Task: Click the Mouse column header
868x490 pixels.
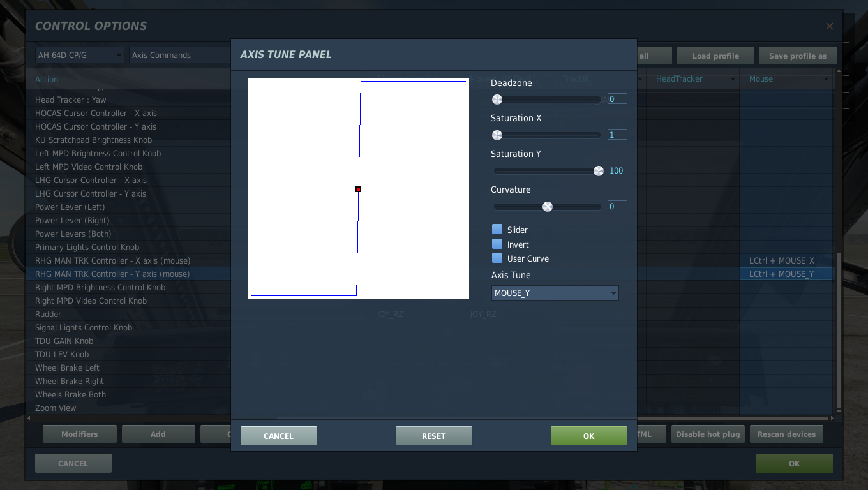Action: pos(788,79)
